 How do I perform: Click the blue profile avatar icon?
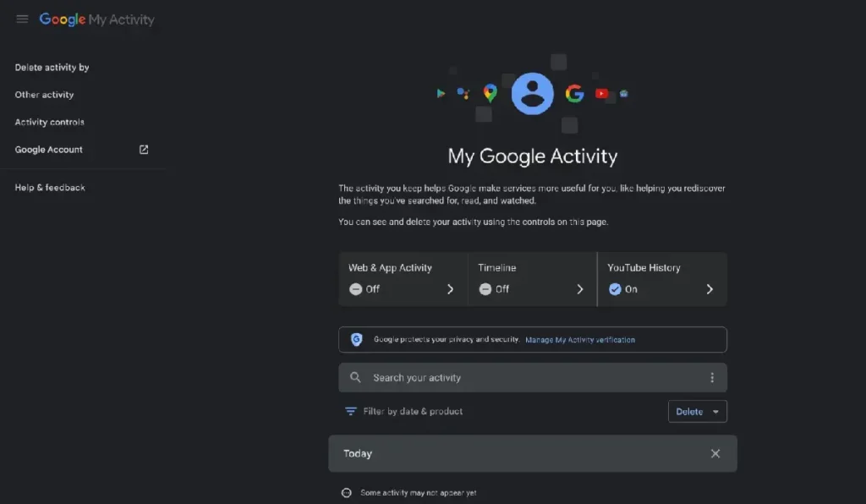(x=532, y=94)
